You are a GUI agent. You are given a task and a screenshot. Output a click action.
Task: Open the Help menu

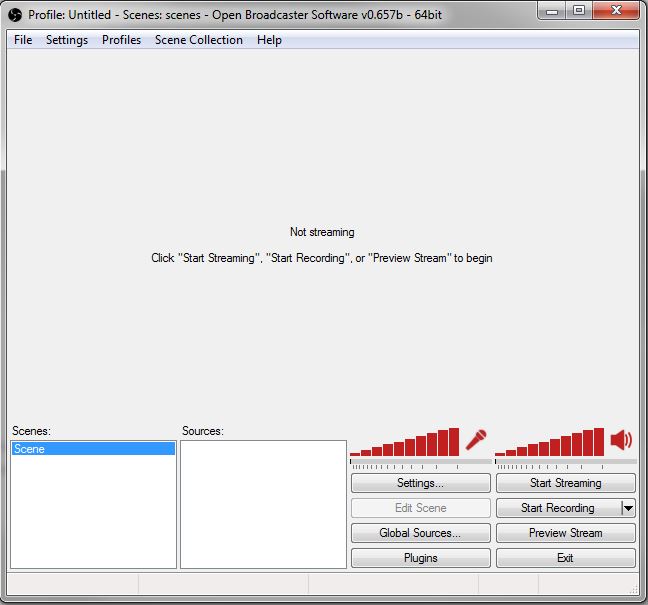pyautogui.click(x=269, y=40)
